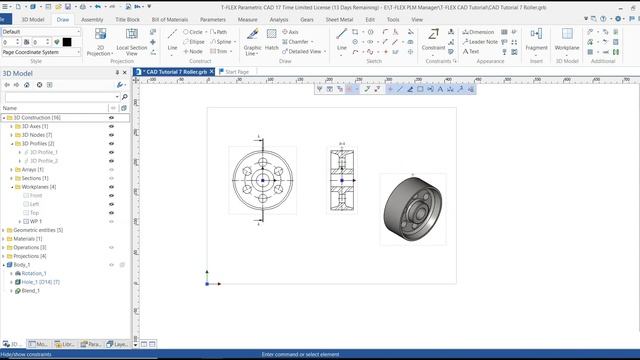Open the Measure ribbon tab
Screen dimensions: 640x360
[x=247, y=20]
